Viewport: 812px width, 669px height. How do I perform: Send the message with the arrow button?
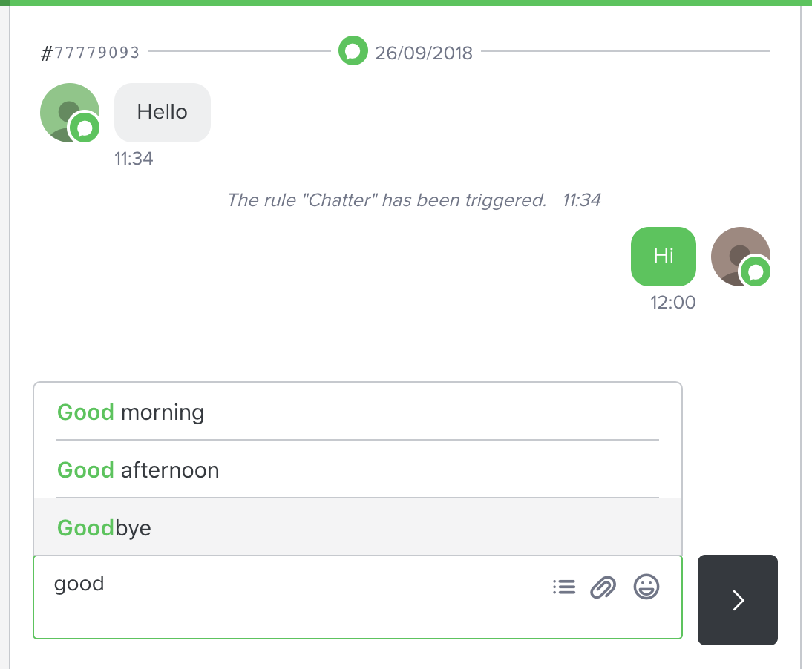click(738, 600)
